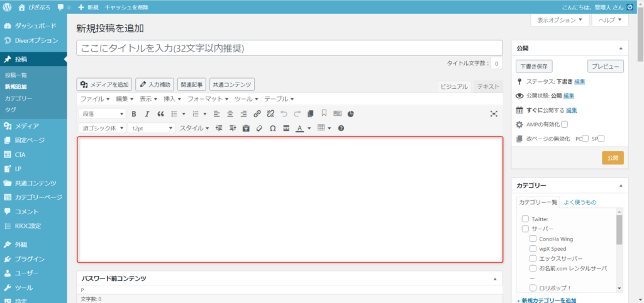Click the insert link chain icon

tap(257, 114)
